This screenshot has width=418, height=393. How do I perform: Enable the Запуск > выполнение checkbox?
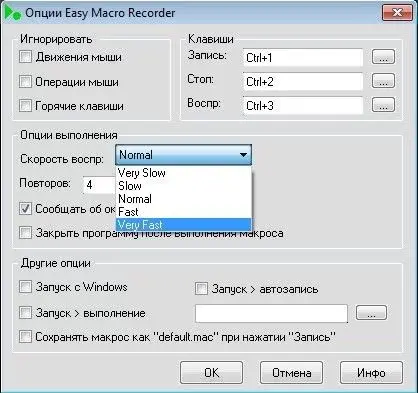(x=25, y=313)
